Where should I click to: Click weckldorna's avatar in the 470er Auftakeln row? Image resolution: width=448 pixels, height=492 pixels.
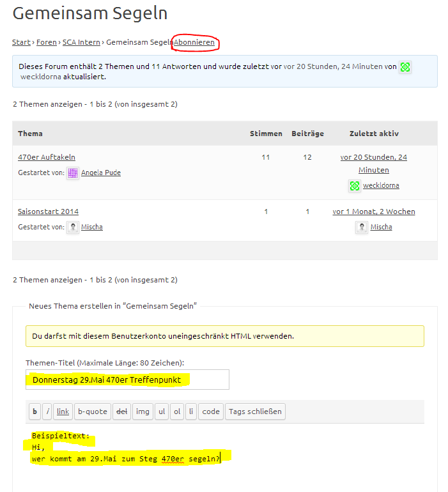(x=354, y=185)
